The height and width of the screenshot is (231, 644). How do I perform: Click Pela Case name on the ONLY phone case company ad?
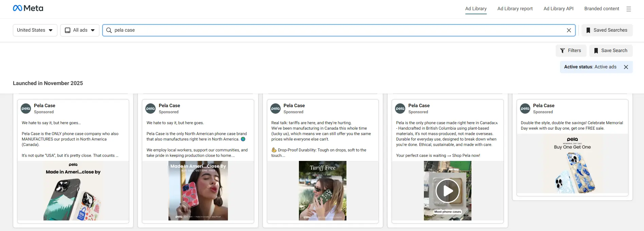tap(44, 106)
